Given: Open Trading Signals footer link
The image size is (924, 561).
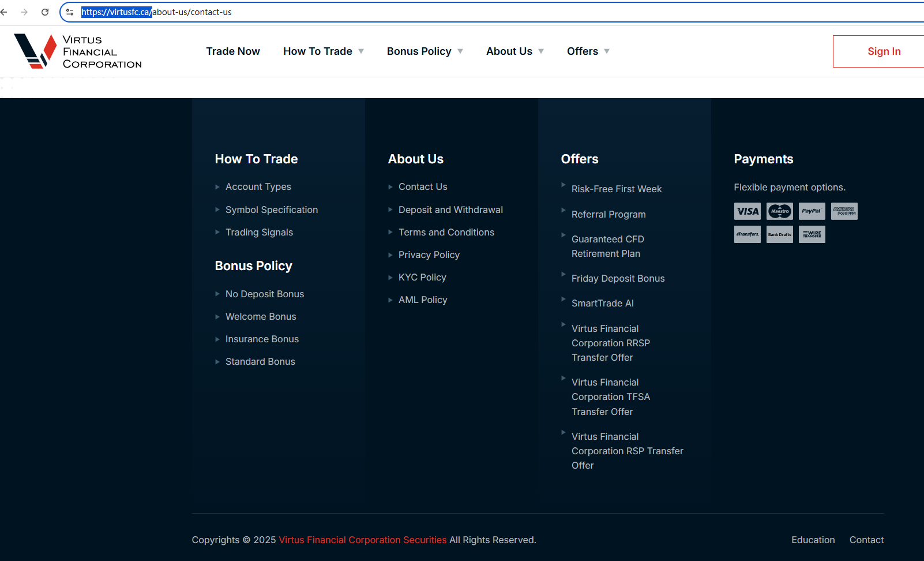Looking at the screenshot, I should coord(259,233).
